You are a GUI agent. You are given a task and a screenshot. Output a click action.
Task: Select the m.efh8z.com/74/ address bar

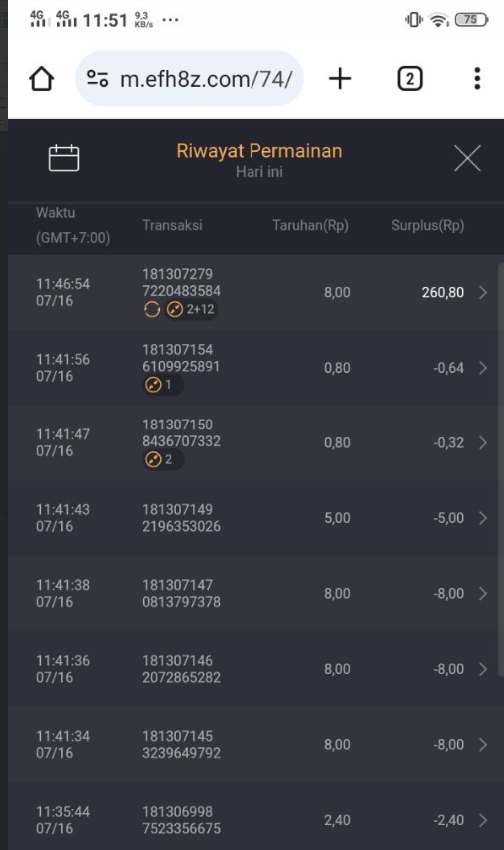(190, 79)
